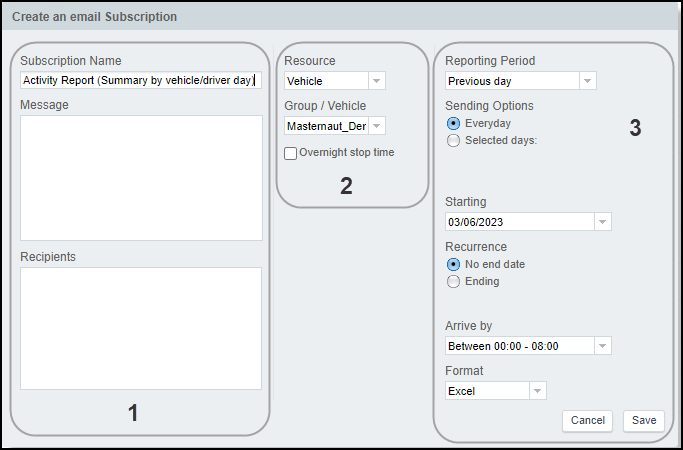Choose No end date recurrence

[x=453, y=264]
